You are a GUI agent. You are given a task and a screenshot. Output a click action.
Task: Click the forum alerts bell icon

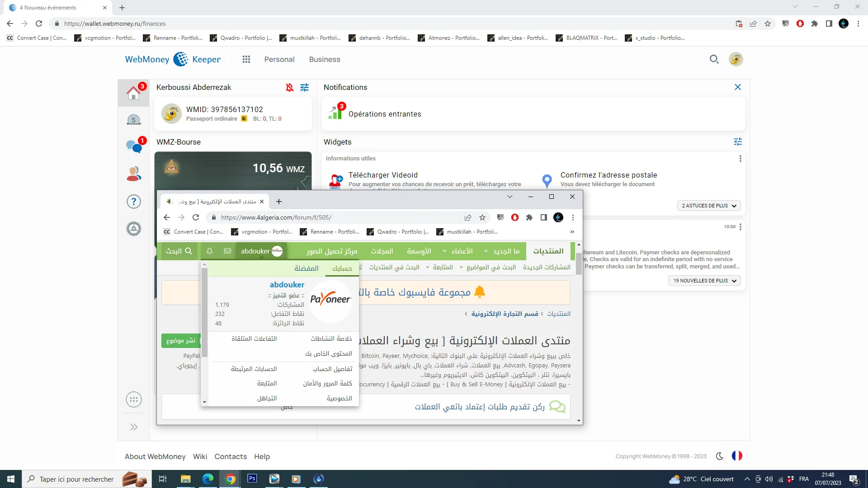[209, 251]
